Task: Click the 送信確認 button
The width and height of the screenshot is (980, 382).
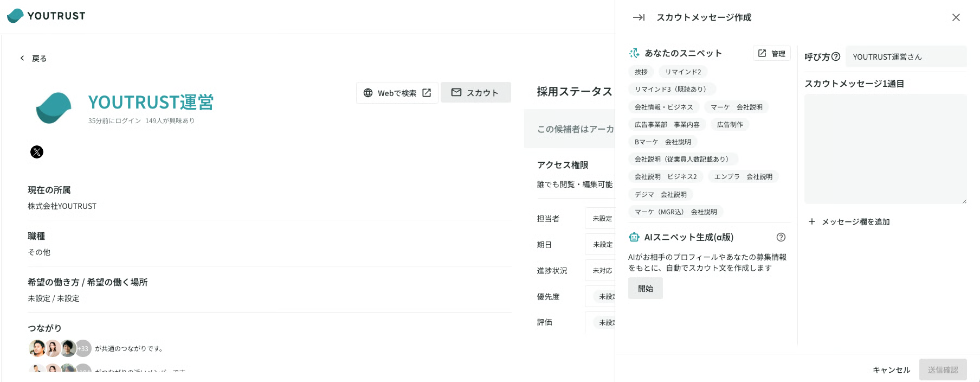Action: tap(943, 370)
